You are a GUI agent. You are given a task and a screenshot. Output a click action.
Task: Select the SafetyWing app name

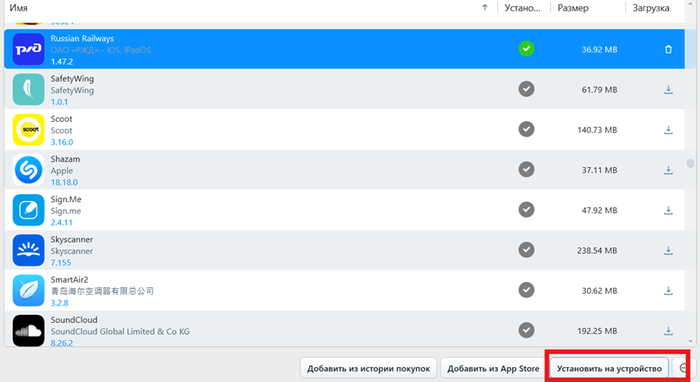72,79
